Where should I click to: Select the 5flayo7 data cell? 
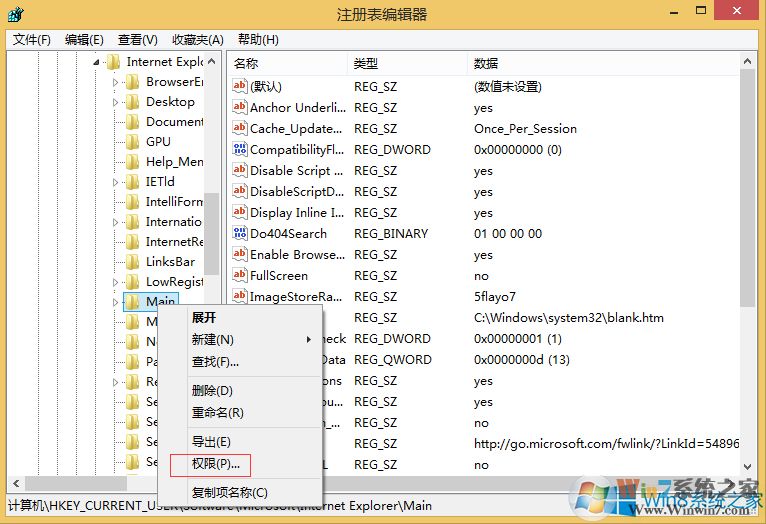(x=495, y=296)
